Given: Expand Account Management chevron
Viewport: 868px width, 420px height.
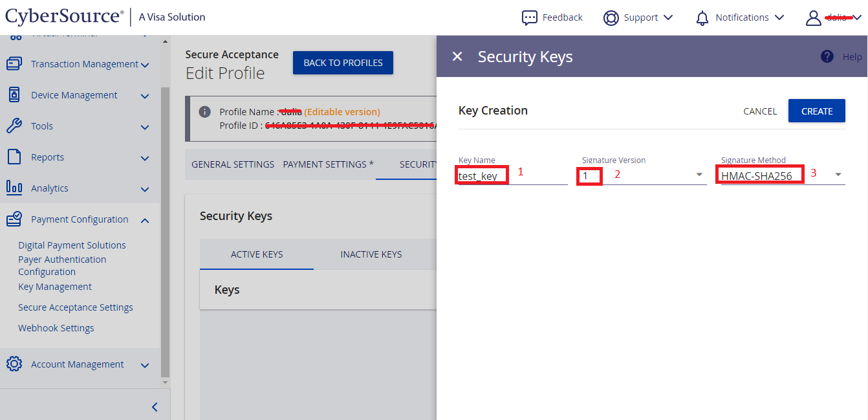Looking at the screenshot, I should pyautogui.click(x=145, y=365).
